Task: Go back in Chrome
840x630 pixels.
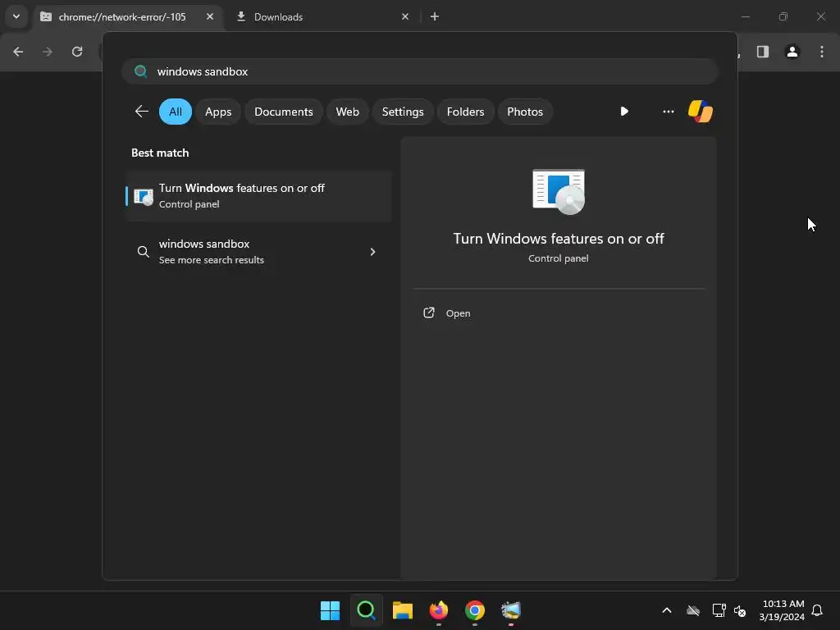Action: point(18,52)
